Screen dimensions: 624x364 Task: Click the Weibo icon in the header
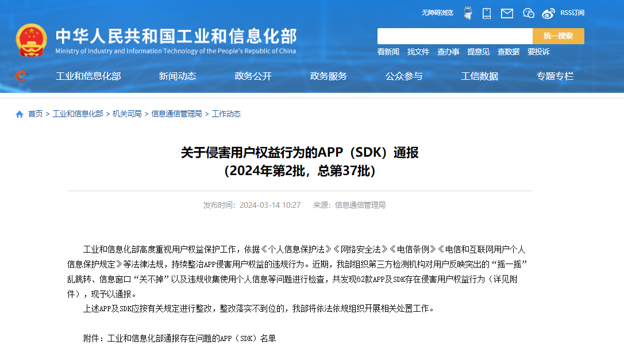549,13
